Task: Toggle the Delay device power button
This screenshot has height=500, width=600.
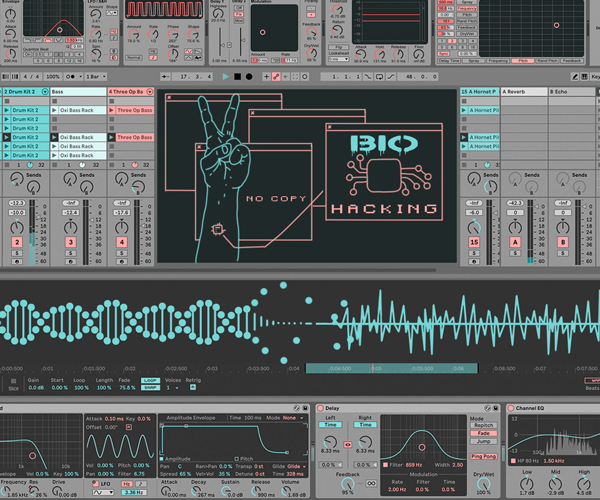Action: (320, 408)
